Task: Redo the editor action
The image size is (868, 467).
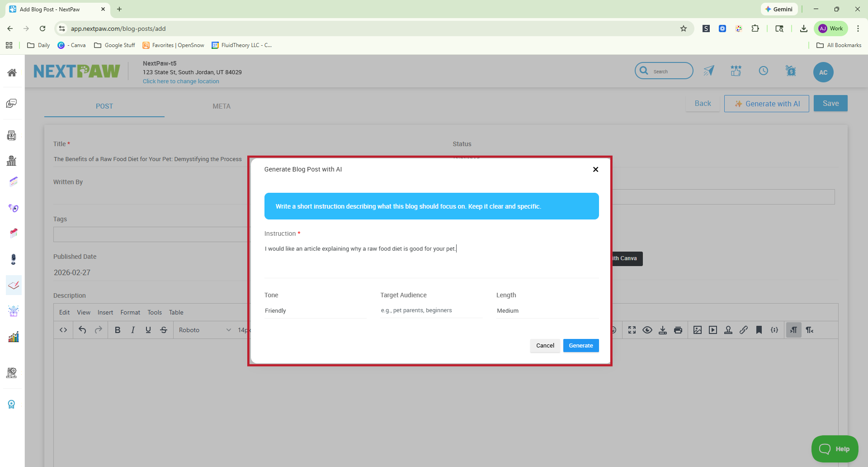Action: (x=98, y=330)
